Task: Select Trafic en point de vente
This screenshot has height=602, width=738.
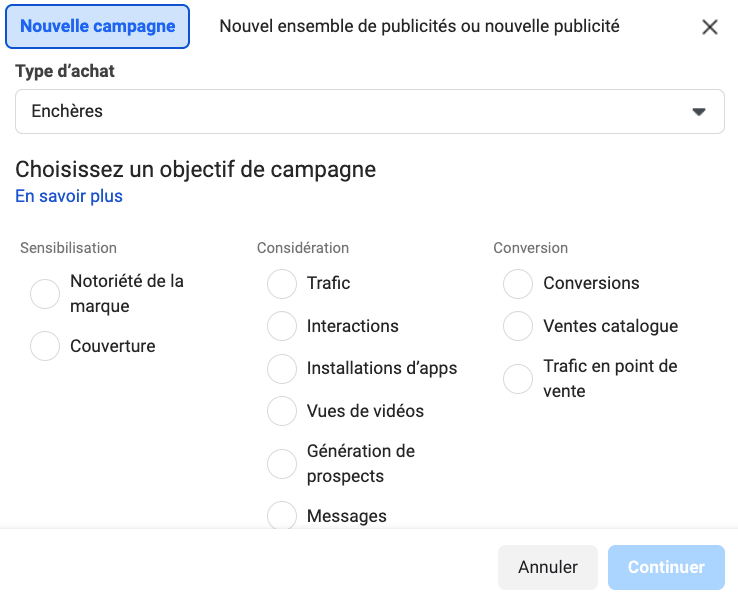Action: 518,379
